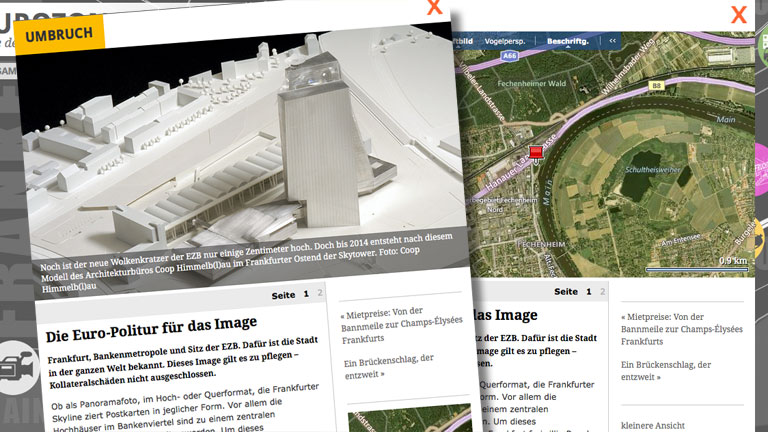Close the left article panel with orange X
Screen dimensions: 768x432
pyautogui.click(x=434, y=7)
